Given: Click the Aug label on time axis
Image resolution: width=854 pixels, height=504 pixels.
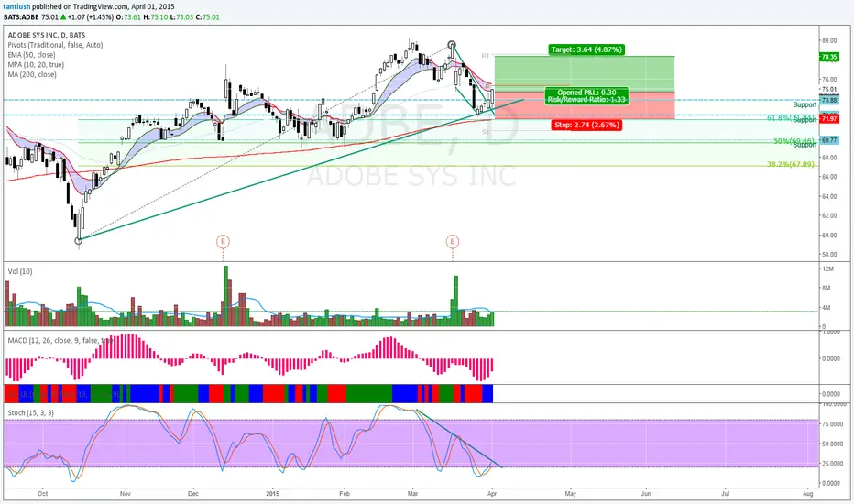Looking at the screenshot, I should pyautogui.click(x=807, y=494).
